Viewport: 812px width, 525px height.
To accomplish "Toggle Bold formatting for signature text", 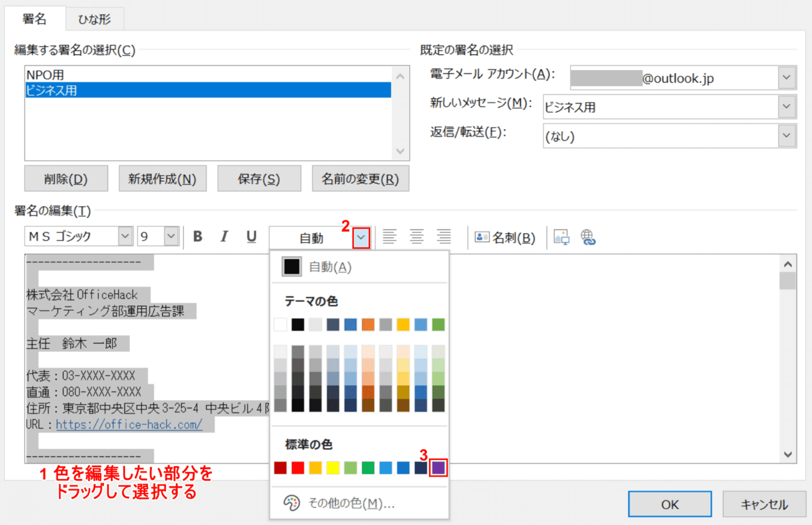I will coord(197,237).
